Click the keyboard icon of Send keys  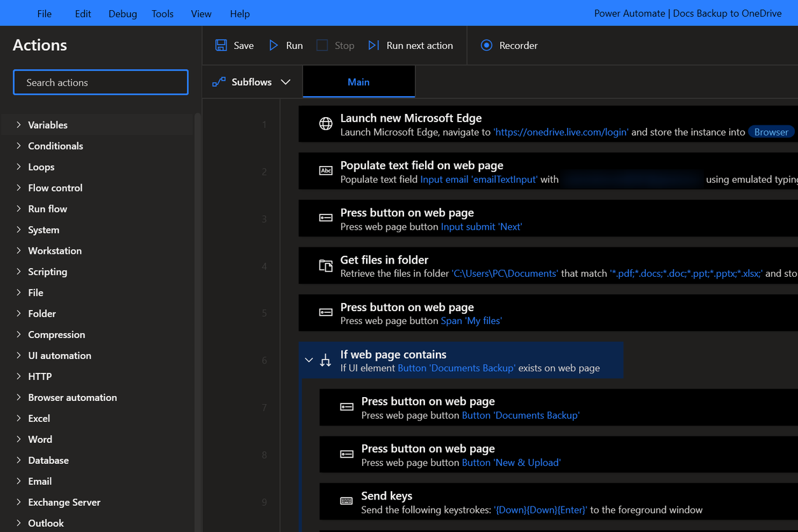(347, 501)
